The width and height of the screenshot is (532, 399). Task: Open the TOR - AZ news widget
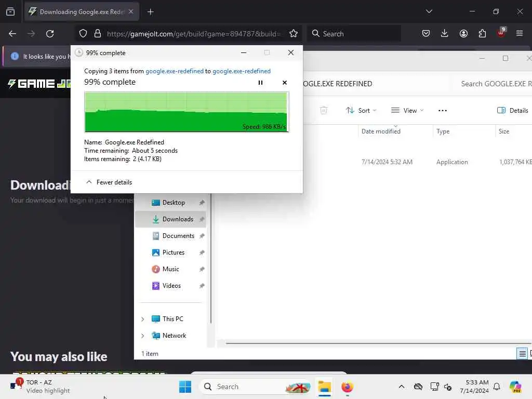pyautogui.click(x=40, y=387)
